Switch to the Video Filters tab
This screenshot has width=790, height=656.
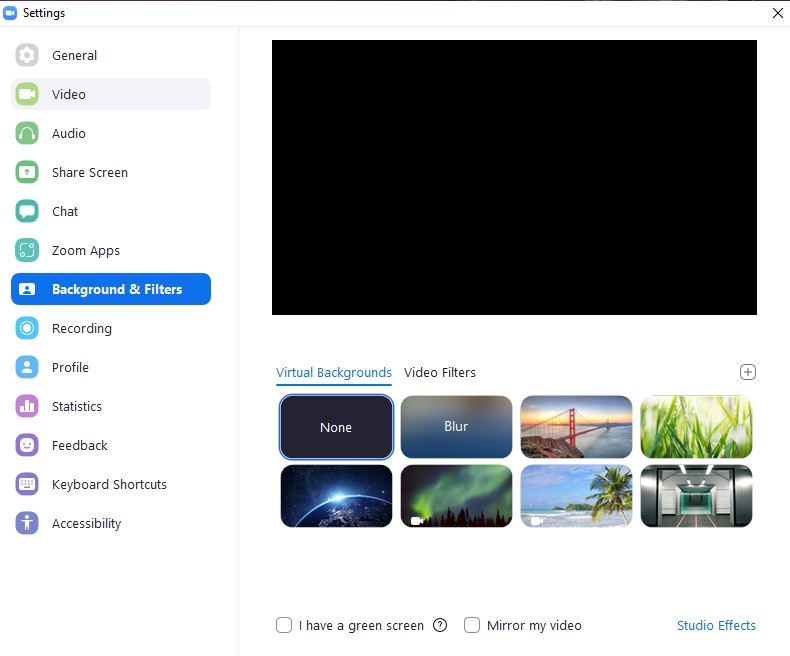(440, 373)
